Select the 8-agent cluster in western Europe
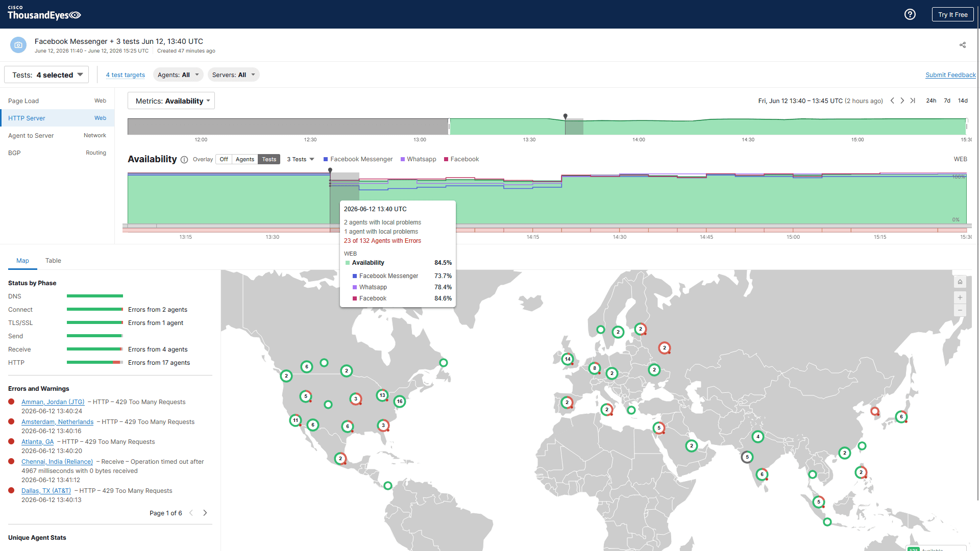The width and height of the screenshot is (980, 551). (595, 368)
